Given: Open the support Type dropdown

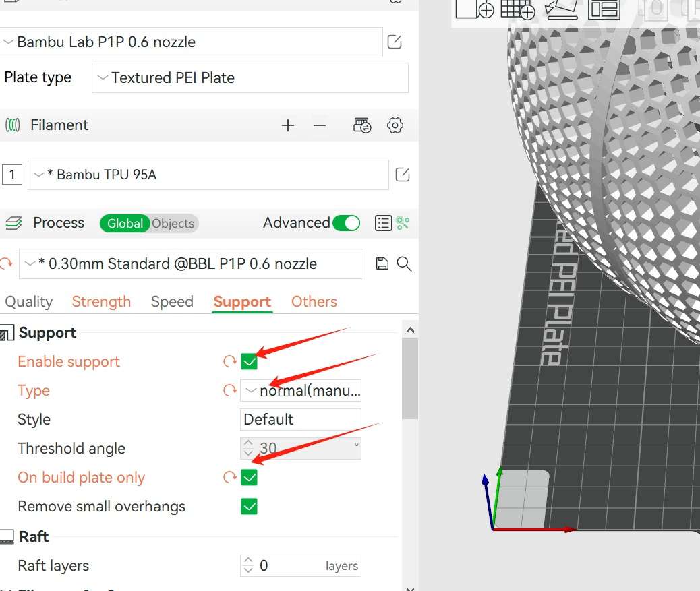Looking at the screenshot, I should [301, 391].
